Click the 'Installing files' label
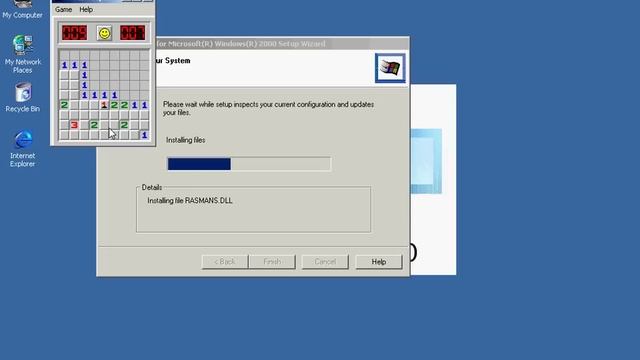 pyautogui.click(x=186, y=140)
